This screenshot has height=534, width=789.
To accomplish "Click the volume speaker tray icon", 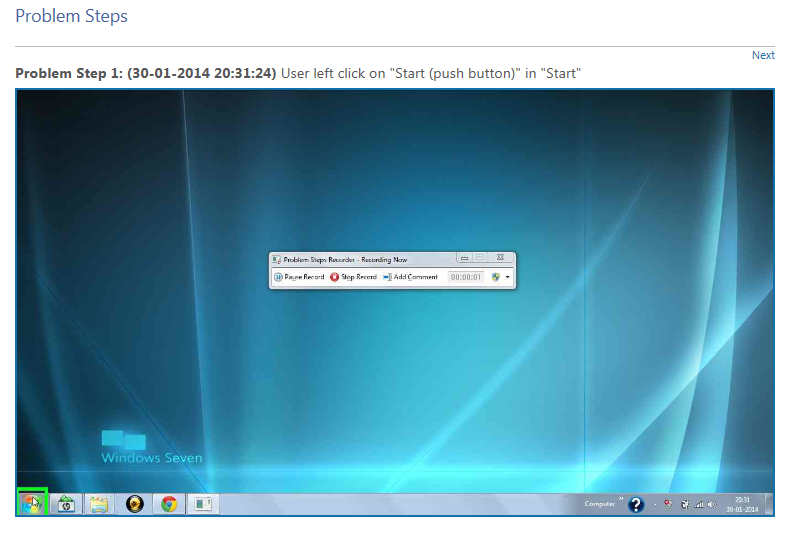I will coord(712,504).
